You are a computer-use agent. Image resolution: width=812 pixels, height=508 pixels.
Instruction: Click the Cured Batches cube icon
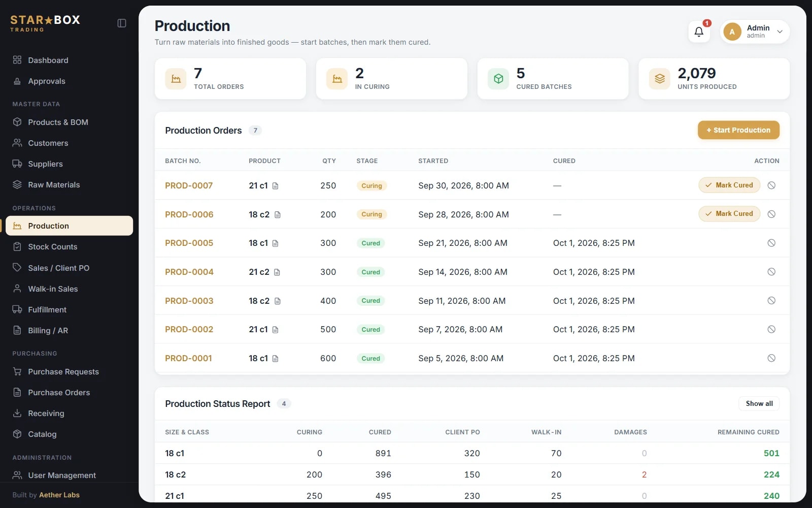coord(498,79)
